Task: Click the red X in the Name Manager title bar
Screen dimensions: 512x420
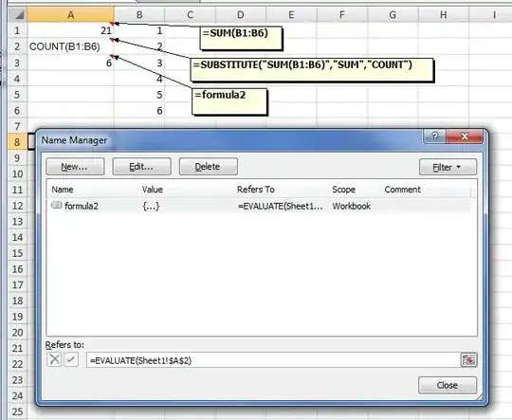Action: click(x=465, y=137)
